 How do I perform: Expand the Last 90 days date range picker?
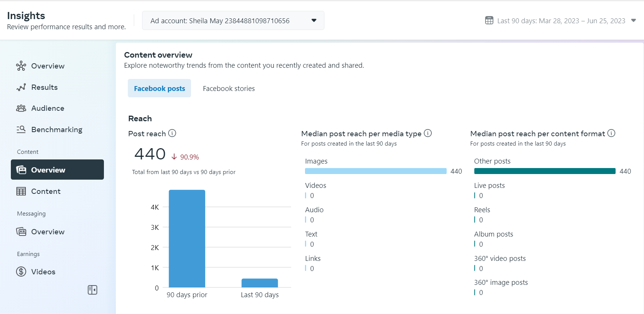[x=561, y=21]
